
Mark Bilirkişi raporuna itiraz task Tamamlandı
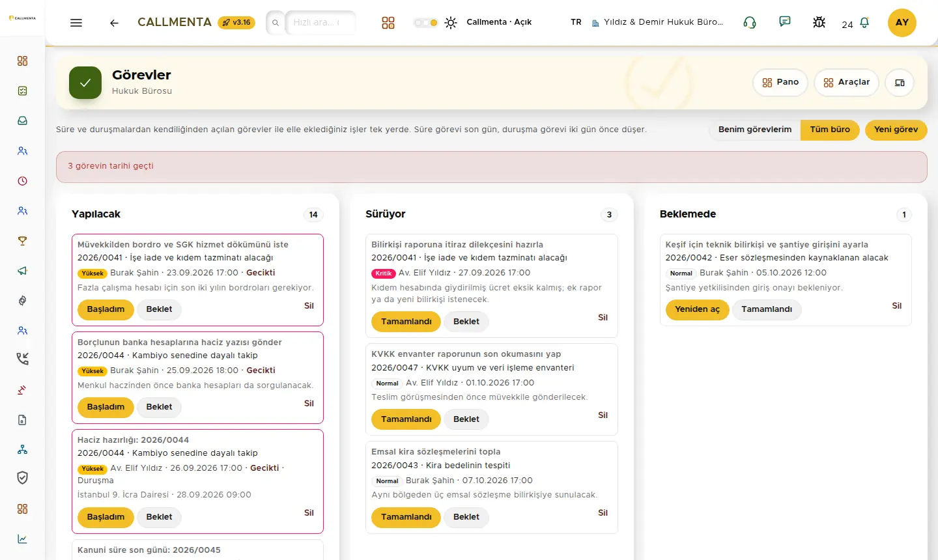click(406, 322)
